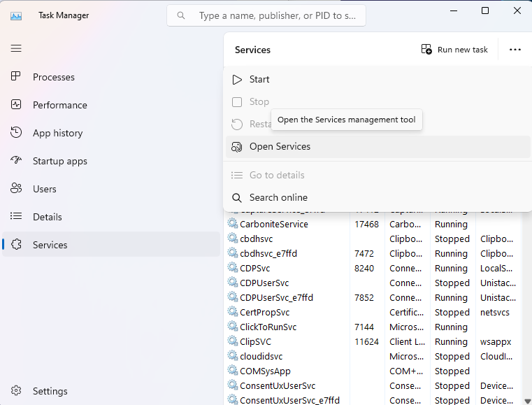Choose Start from the dropdown menu

(x=259, y=80)
